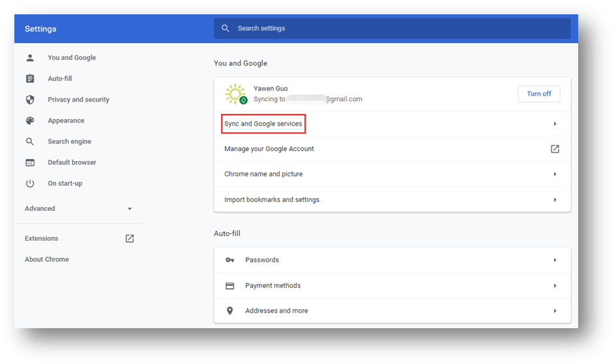Image resolution: width=614 pixels, height=364 pixels.
Task: Click the Yawen Guo profile avatar
Action: pyautogui.click(x=235, y=94)
